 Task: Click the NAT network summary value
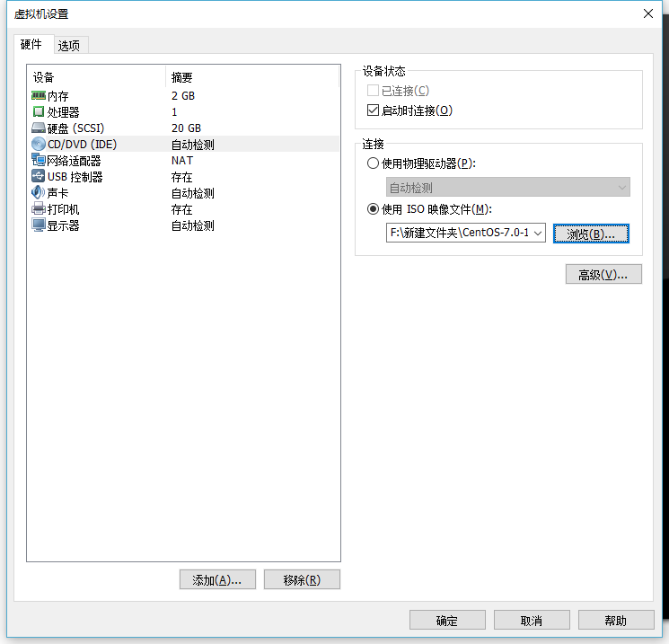tap(182, 161)
